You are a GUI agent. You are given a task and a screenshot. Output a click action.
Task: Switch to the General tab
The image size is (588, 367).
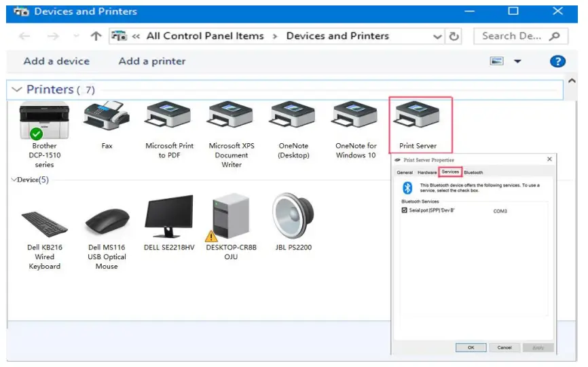pos(405,172)
